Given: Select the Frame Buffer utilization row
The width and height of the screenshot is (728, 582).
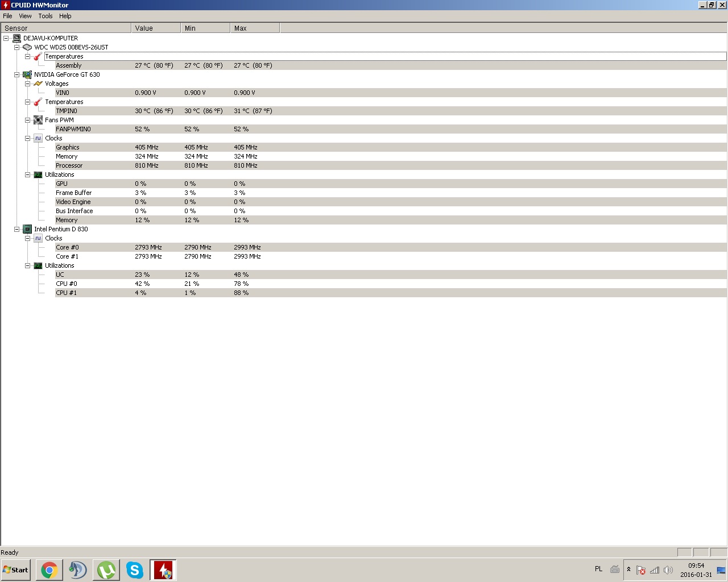Looking at the screenshot, I should [x=391, y=193].
